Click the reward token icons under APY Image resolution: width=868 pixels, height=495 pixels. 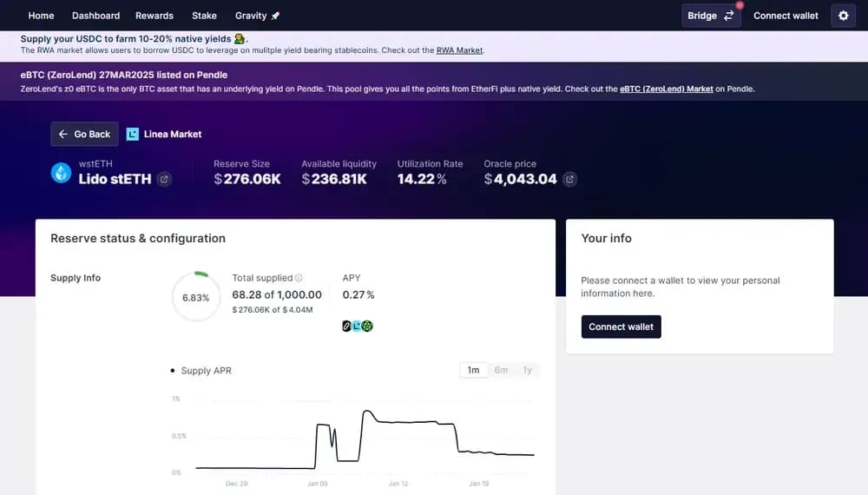(x=358, y=327)
